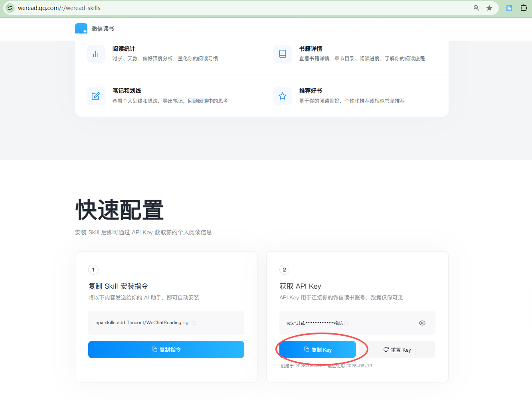Select the 阅读统计 heading
Image resolution: width=532 pixels, height=400 pixels.
[x=124, y=49]
